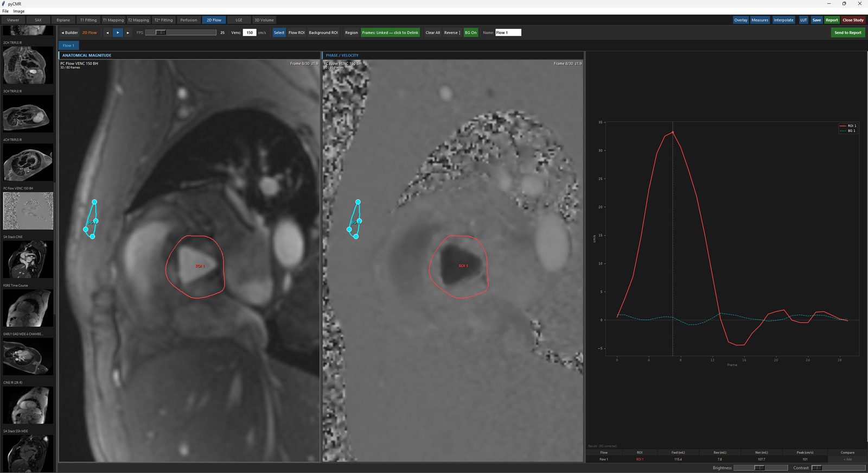Switch to the LGE tab
Image resolution: width=868 pixels, height=473 pixels.
tap(239, 20)
